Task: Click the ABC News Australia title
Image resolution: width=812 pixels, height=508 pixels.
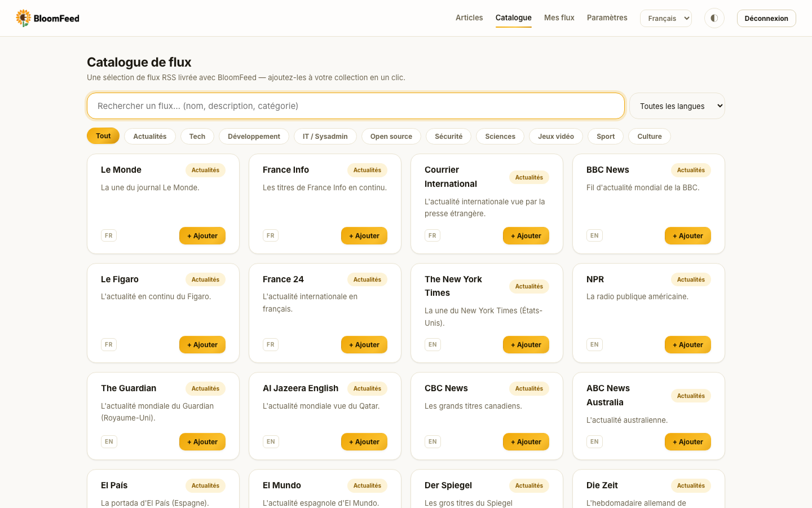Action: (608, 395)
